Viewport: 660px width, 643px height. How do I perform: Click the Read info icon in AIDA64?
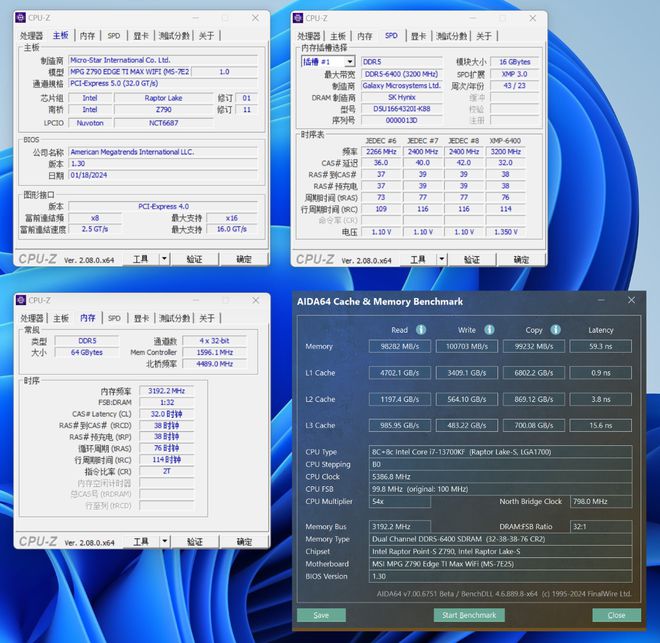coord(421,329)
